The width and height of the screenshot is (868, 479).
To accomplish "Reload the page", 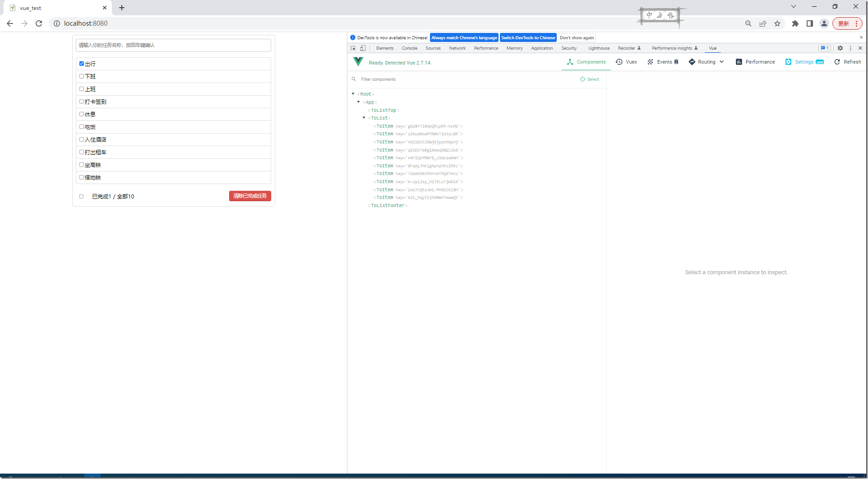I will (39, 23).
